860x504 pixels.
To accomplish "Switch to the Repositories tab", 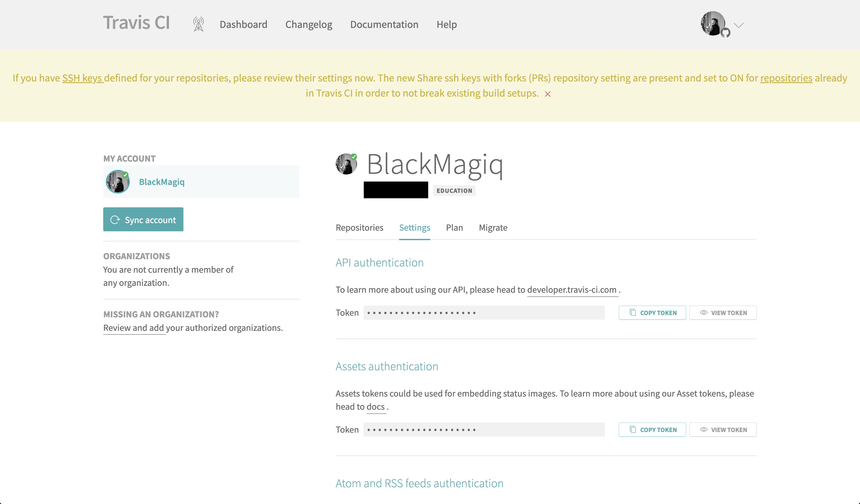I will pos(359,227).
